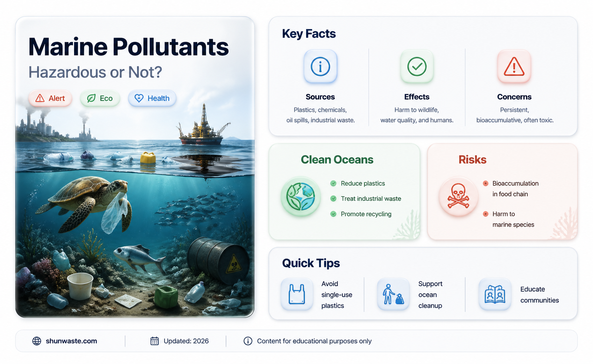Click the oil spills, industrial waste description

[321, 120]
